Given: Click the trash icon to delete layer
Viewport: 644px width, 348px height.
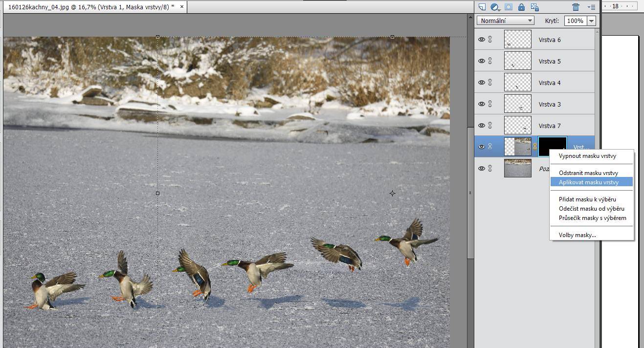Looking at the screenshot, I should [576, 7].
